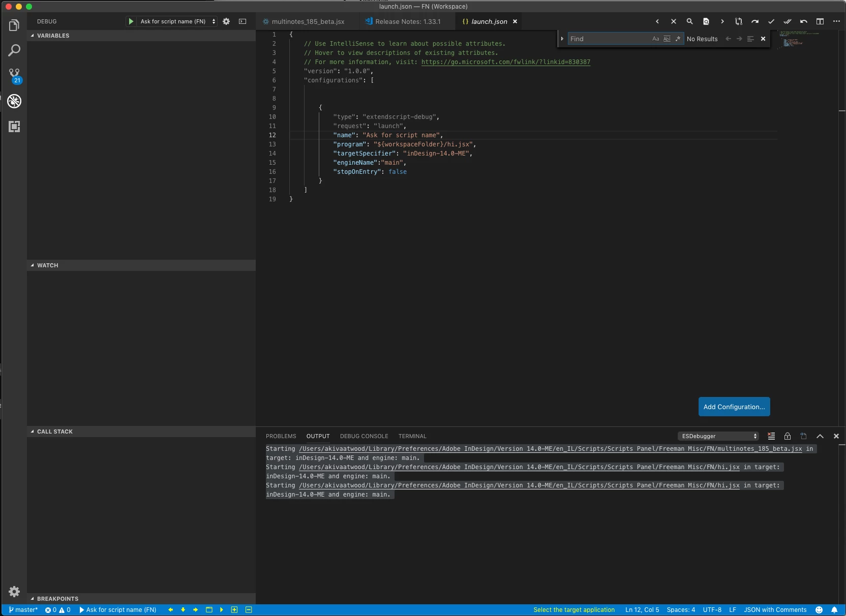Expand the Replace toggle in the Find widget
Image resolution: width=846 pixels, height=616 pixels.
562,39
